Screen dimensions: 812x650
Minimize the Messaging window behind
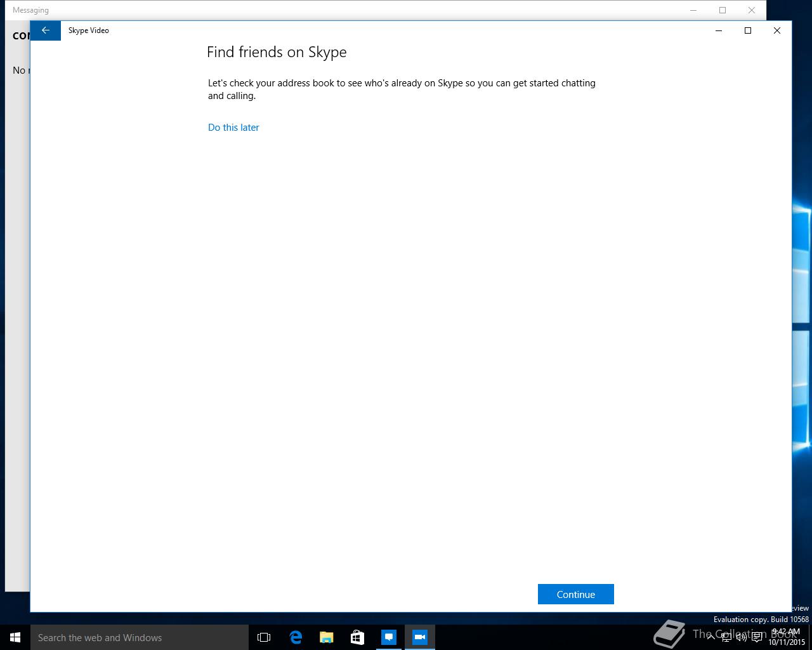click(693, 10)
